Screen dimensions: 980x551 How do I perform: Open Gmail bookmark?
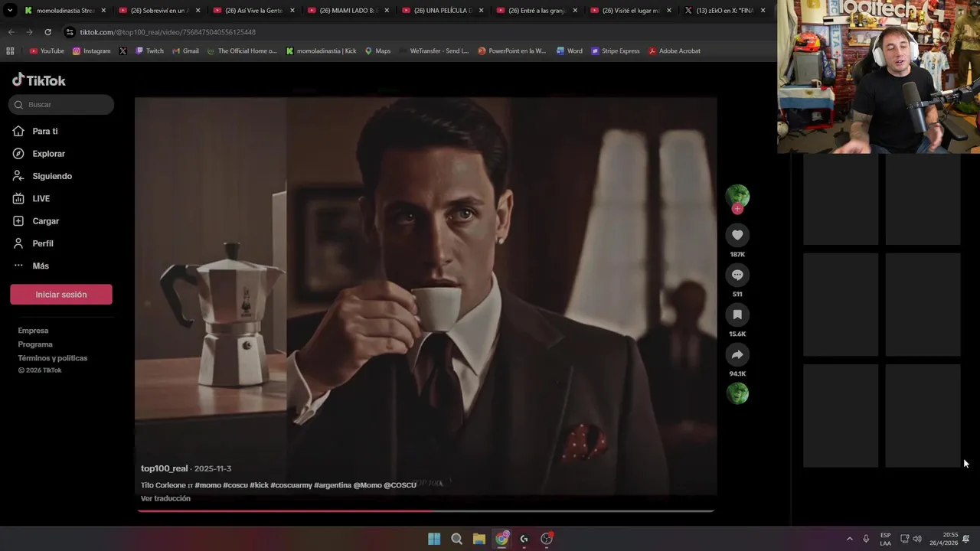(x=185, y=51)
